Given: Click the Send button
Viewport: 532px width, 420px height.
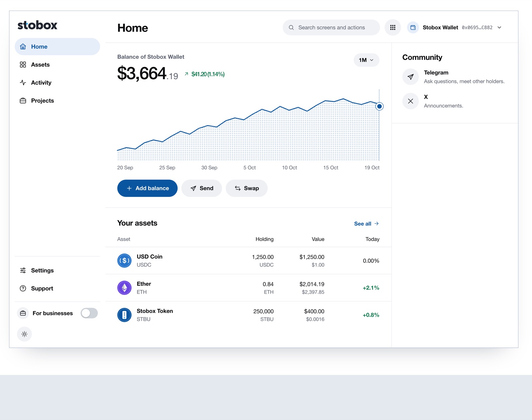Looking at the screenshot, I should click(201, 188).
